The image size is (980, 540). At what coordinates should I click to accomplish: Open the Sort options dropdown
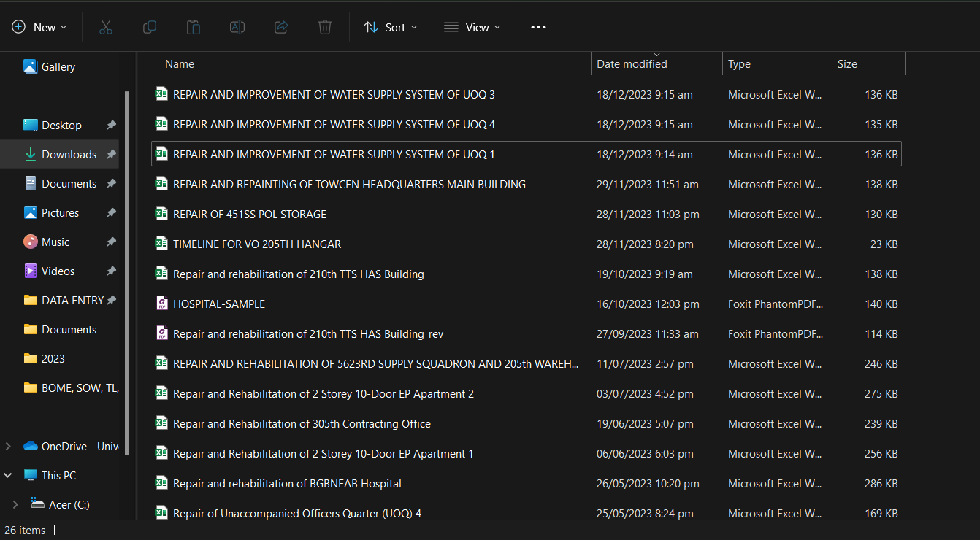tap(391, 27)
